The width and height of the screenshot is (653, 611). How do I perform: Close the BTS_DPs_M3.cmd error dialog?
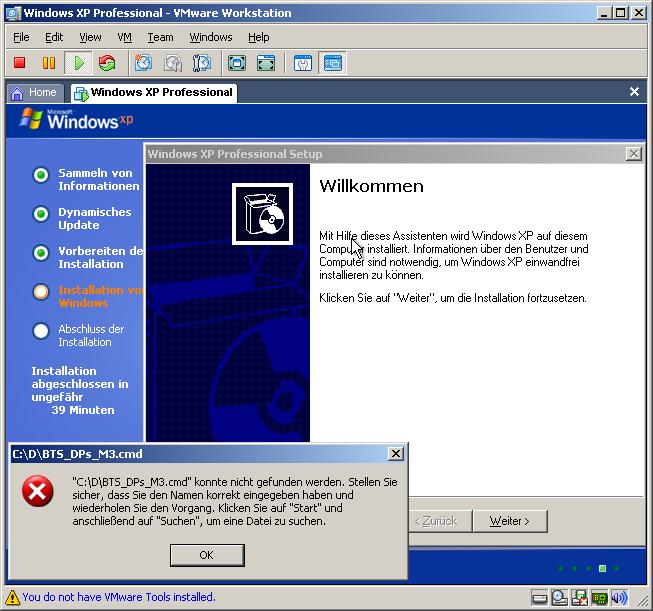point(396,454)
